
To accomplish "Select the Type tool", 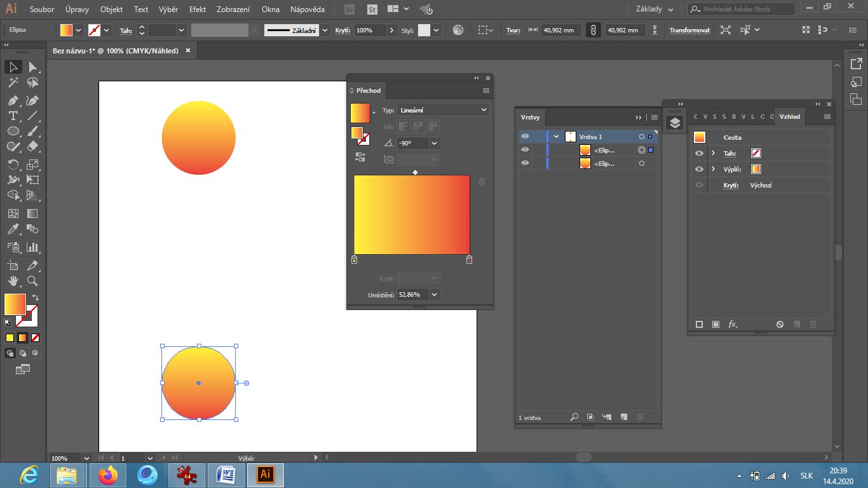I will pyautogui.click(x=13, y=116).
